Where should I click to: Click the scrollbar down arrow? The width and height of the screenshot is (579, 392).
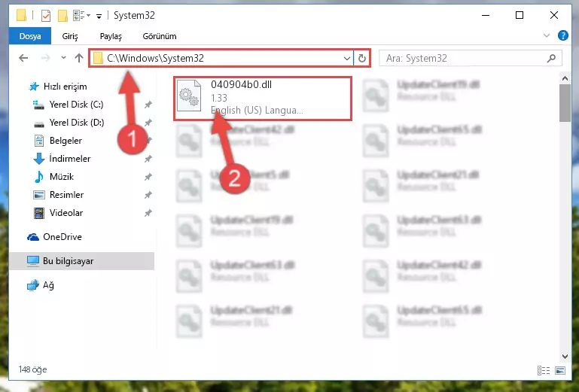[x=565, y=356]
